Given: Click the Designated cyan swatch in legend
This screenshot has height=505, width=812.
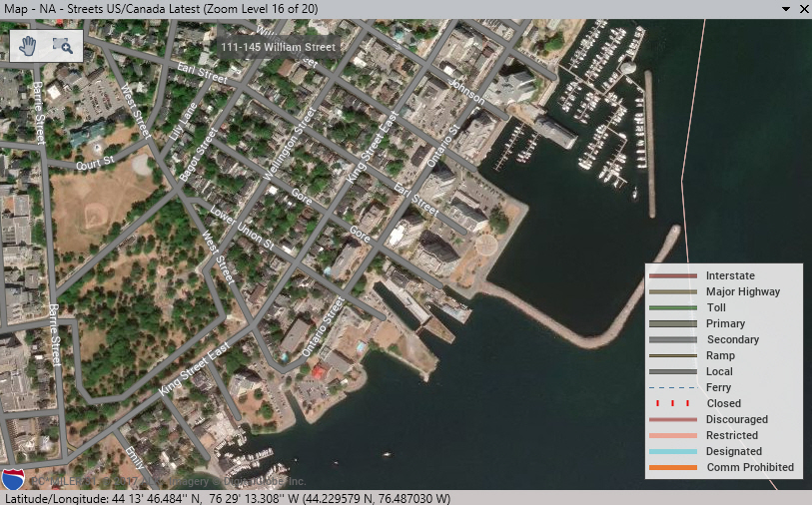Looking at the screenshot, I should point(672,451).
